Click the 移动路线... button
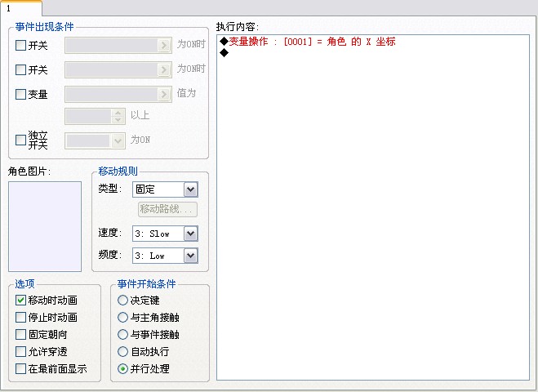 point(167,209)
